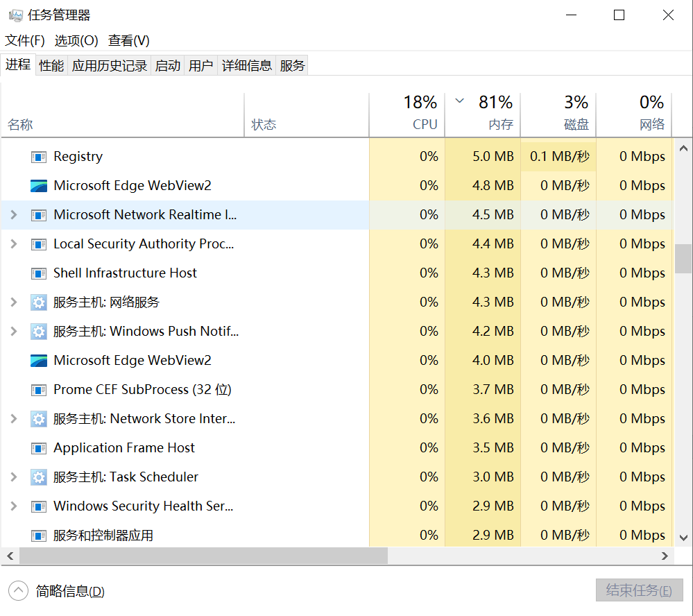Click the "服务和控制器应用" process name
The image size is (693, 616).
click(103, 536)
